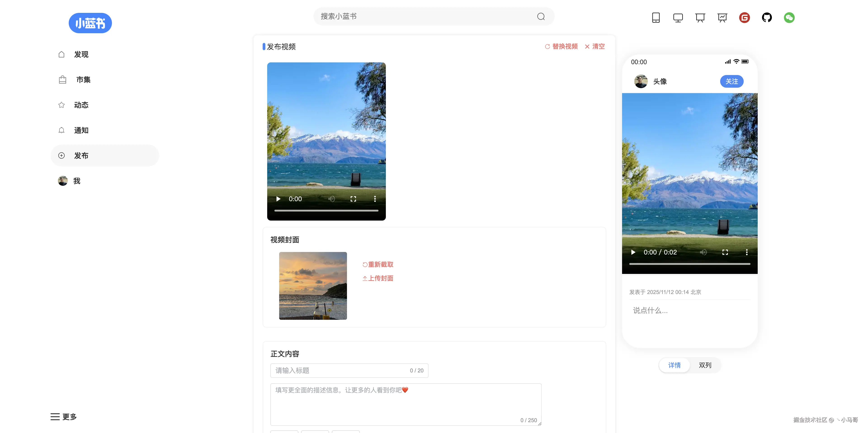
Task: Open three-dot menu on preview video
Action: coord(747,252)
